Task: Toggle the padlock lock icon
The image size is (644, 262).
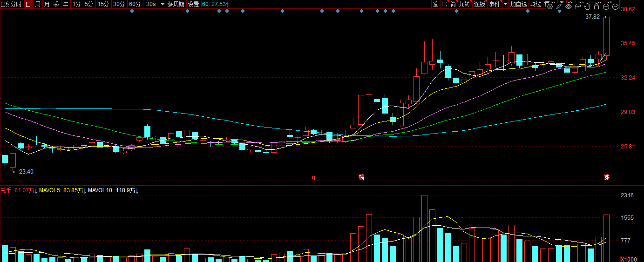Action: (x=597, y=7)
